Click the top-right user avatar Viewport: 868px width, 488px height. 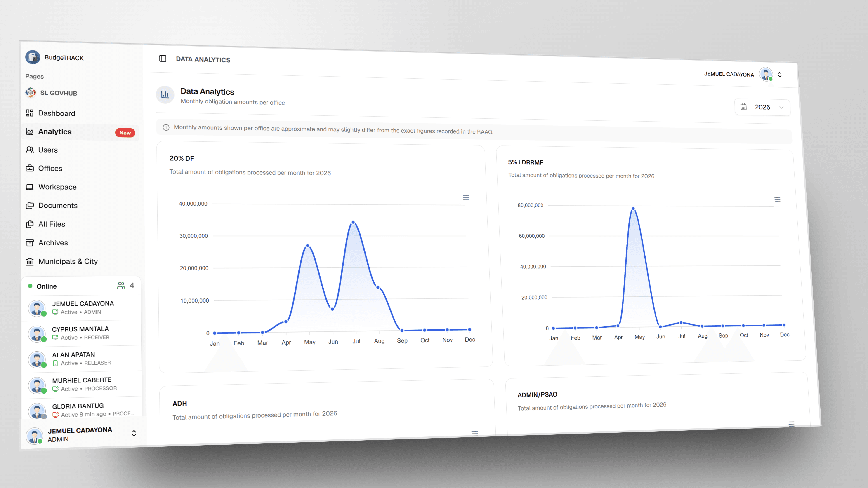tap(766, 74)
